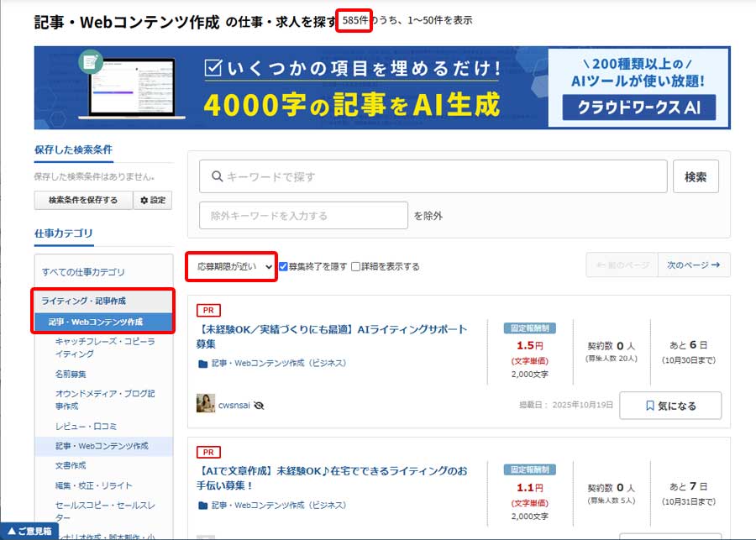Click the cwsnsai profile avatar

205,404
